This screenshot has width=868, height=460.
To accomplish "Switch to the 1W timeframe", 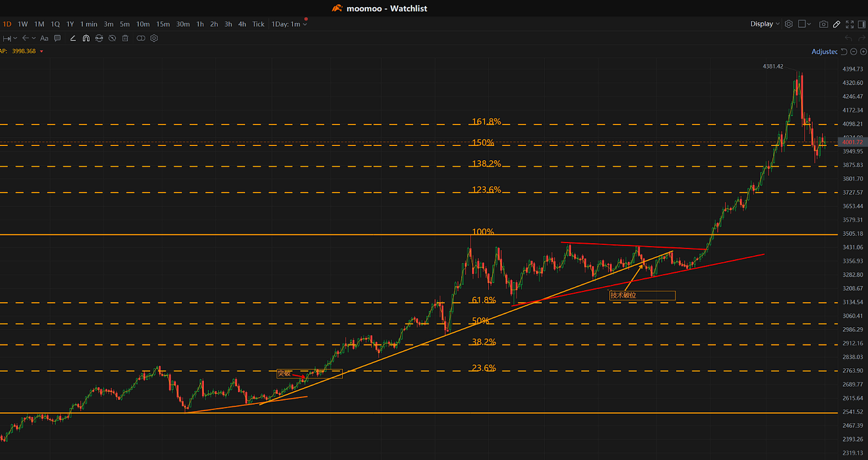I will pos(23,24).
